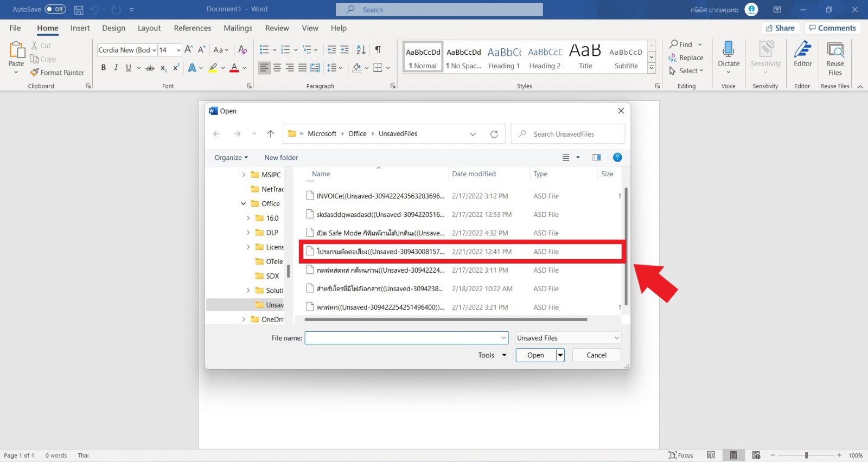Image resolution: width=868 pixels, height=462 pixels.
Task: Expand the Organize dropdown menu
Action: point(231,158)
